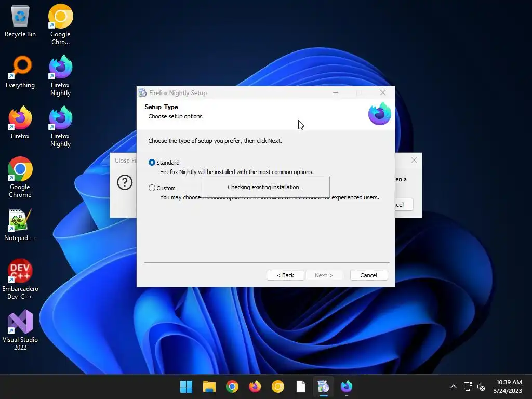Select the Custom setup option

tap(152, 188)
